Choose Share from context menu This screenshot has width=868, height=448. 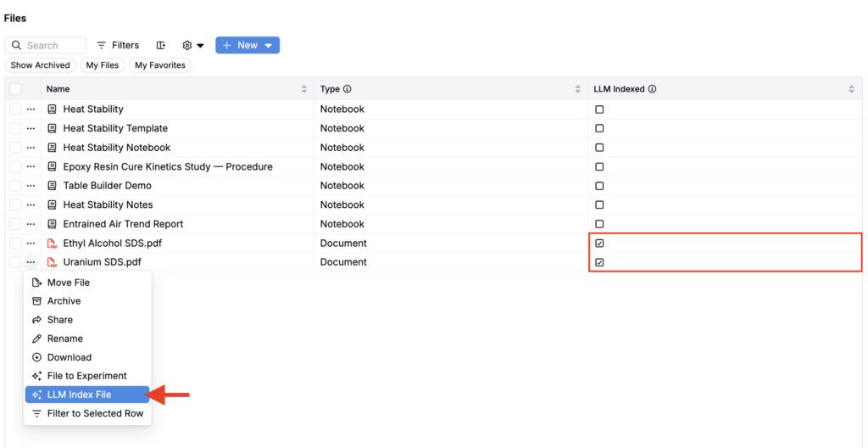pyautogui.click(x=87, y=320)
